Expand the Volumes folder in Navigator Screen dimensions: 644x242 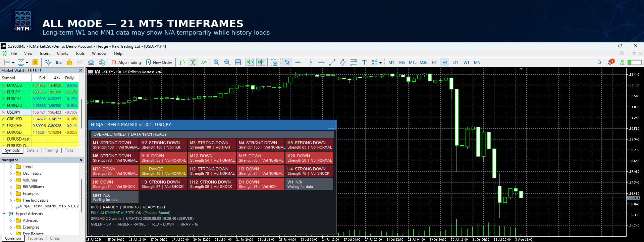(11, 180)
